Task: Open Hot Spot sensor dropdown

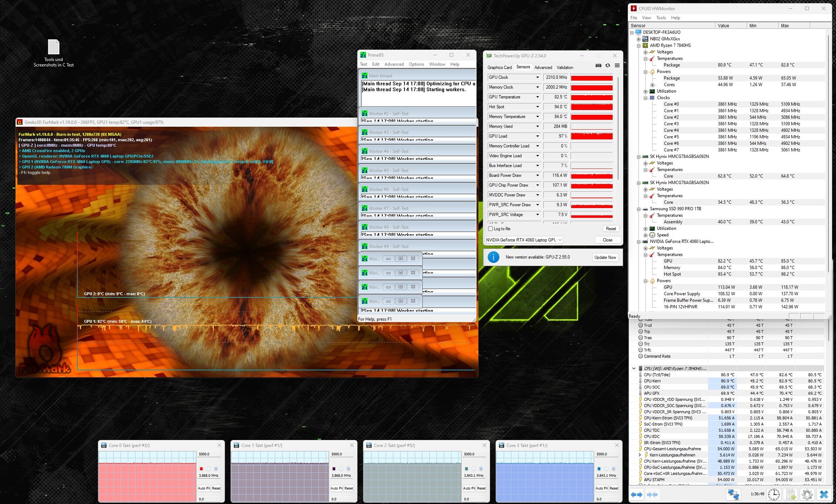Action: pyautogui.click(x=537, y=107)
